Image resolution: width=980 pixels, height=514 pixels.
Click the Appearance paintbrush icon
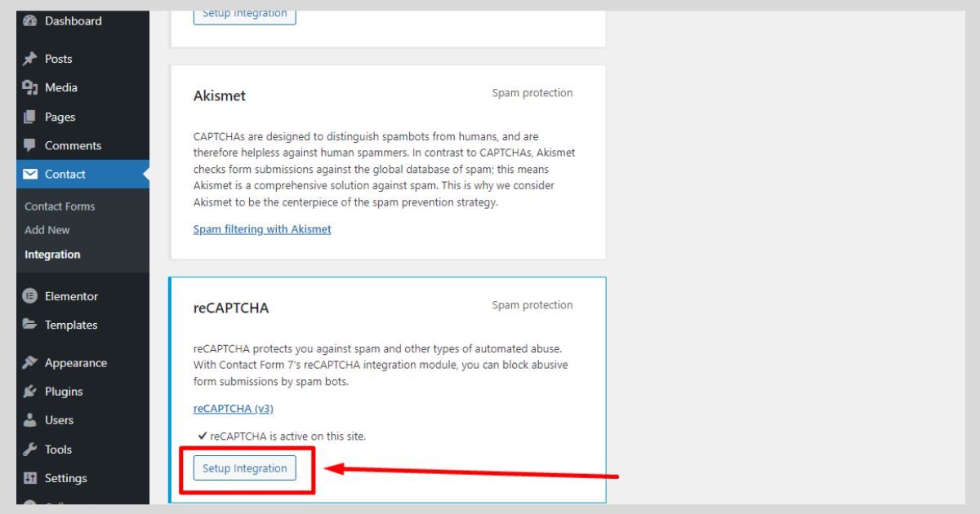click(x=30, y=363)
